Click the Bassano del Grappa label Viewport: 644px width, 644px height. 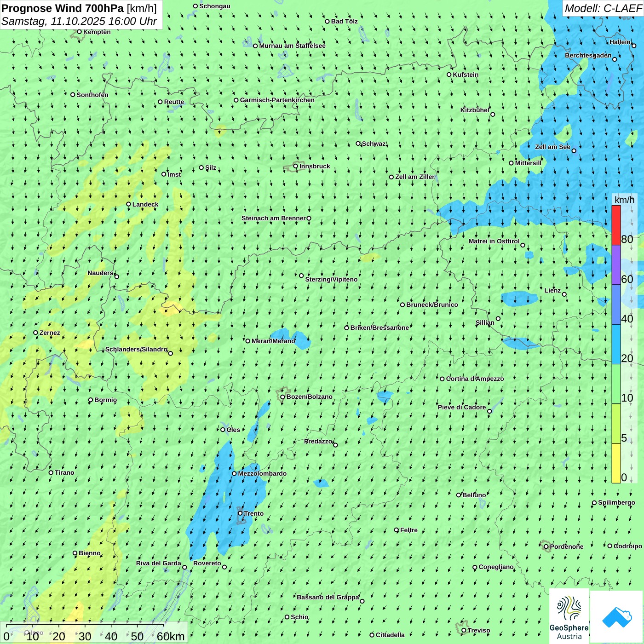tap(328, 597)
